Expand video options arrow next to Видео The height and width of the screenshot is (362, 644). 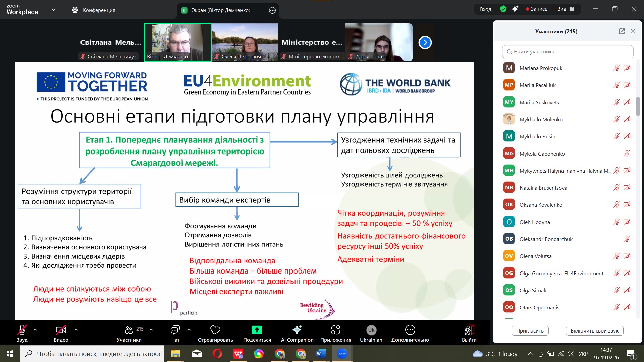point(76,330)
